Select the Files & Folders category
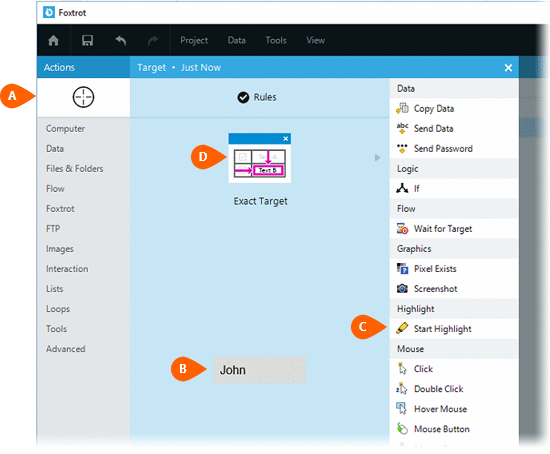Image resolution: width=550 pixels, height=454 pixels. (x=75, y=169)
